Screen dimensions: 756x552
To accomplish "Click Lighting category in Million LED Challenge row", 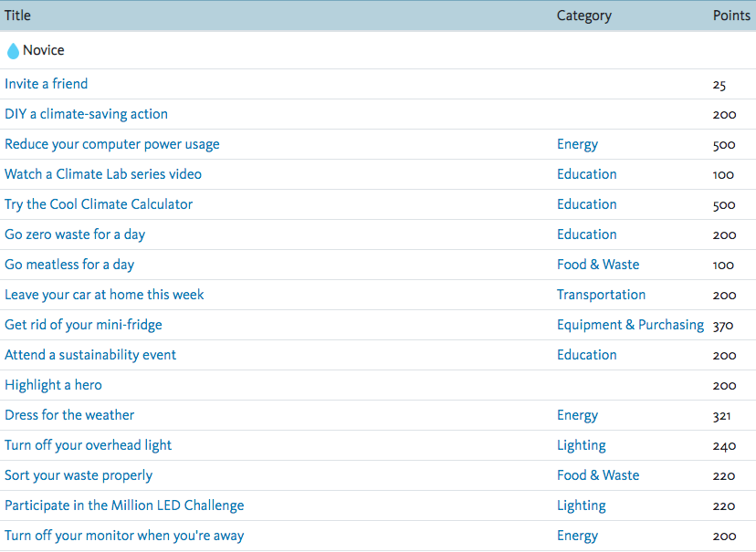I will tap(582, 505).
